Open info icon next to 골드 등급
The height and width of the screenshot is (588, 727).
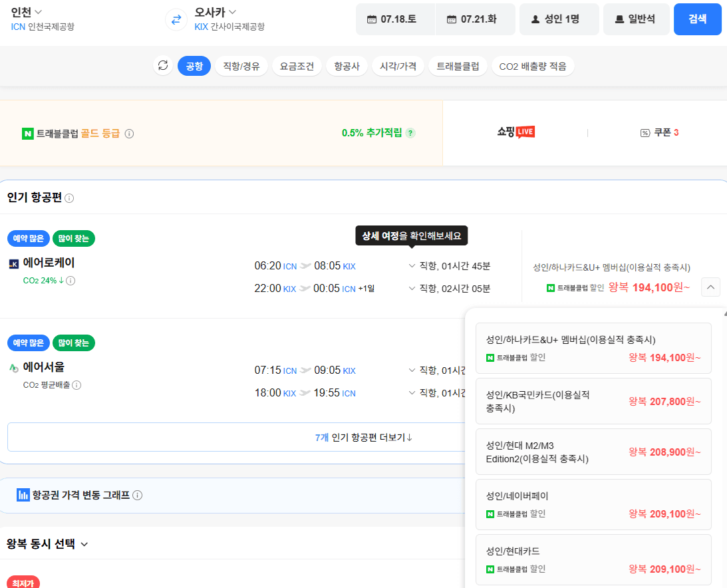point(129,134)
